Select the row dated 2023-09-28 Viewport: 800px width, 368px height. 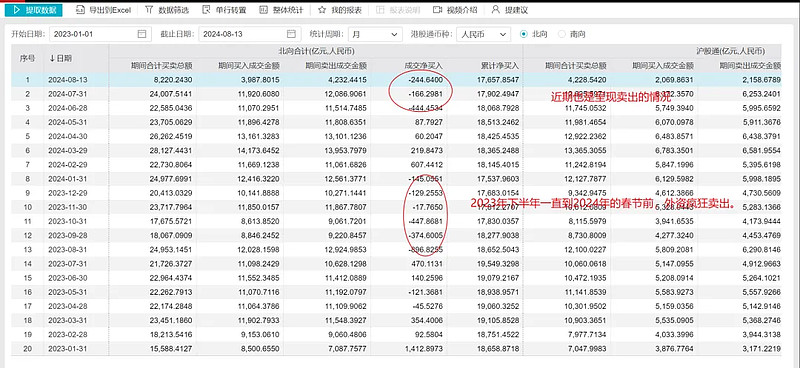click(x=396, y=235)
